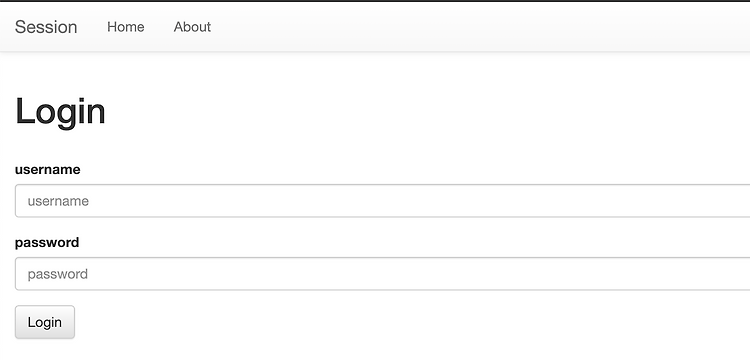Image resolution: width=750 pixels, height=360 pixels.
Task: Activate the gray Login submit button
Action: point(45,322)
